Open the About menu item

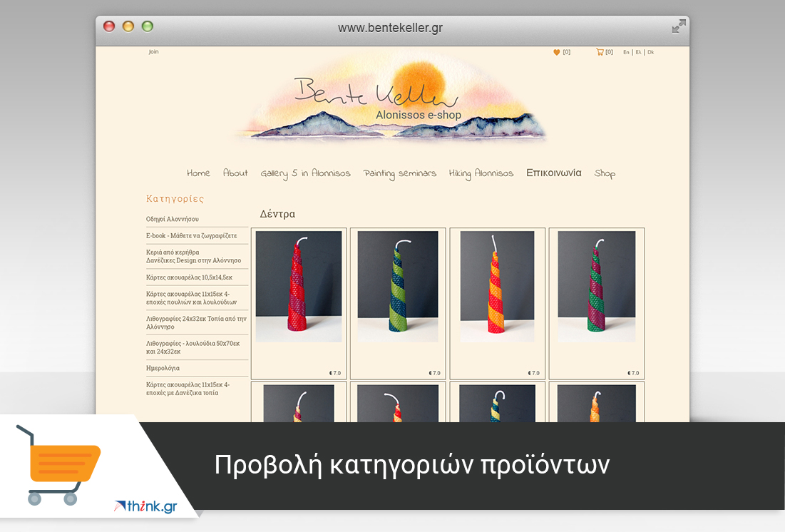(x=235, y=173)
